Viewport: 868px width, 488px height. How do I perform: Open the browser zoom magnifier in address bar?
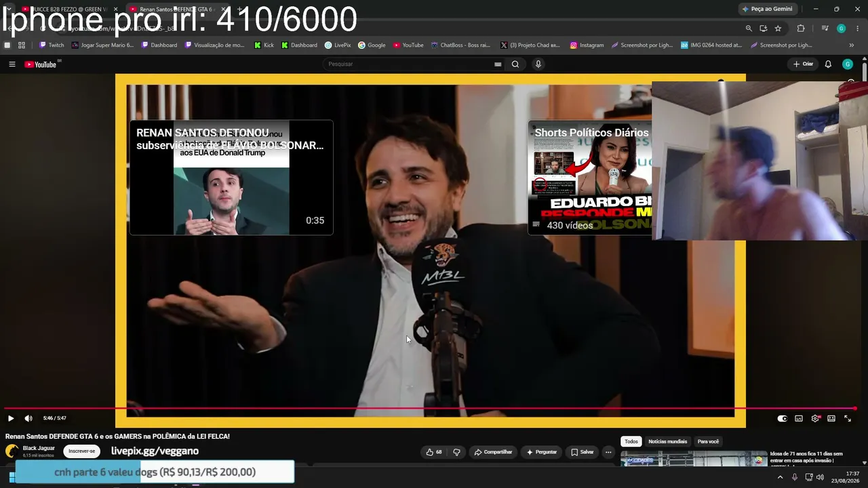click(749, 28)
